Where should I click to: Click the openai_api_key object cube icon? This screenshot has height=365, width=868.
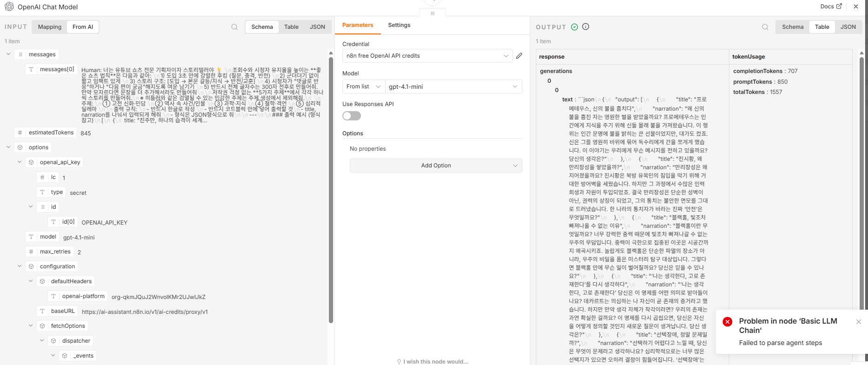click(x=31, y=162)
